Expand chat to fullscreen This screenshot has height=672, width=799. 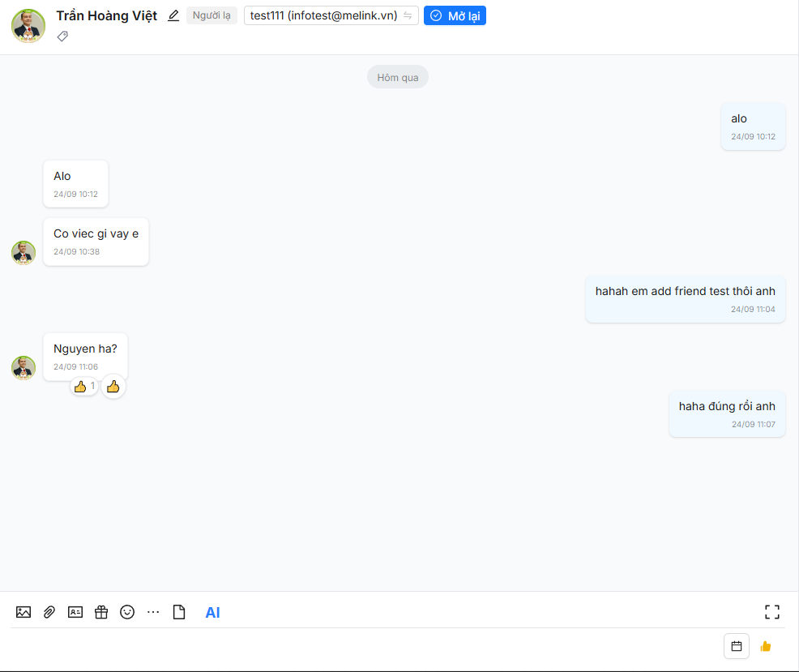pyautogui.click(x=772, y=612)
